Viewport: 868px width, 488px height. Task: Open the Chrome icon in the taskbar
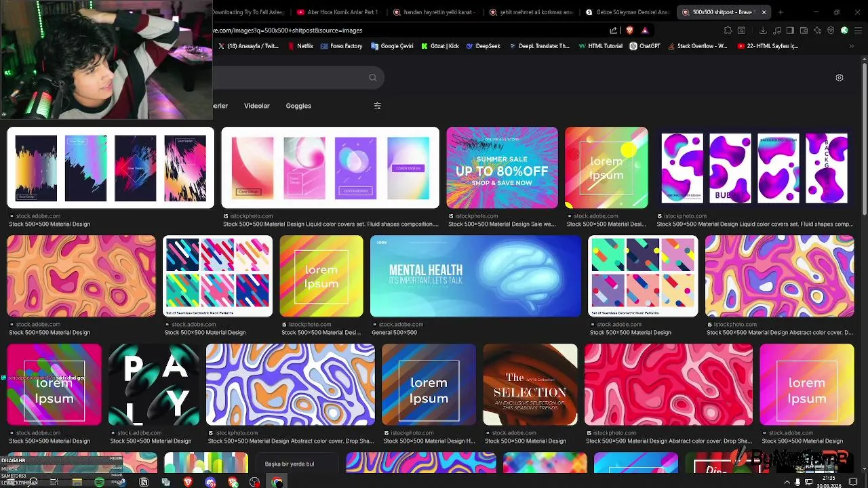point(277,482)
